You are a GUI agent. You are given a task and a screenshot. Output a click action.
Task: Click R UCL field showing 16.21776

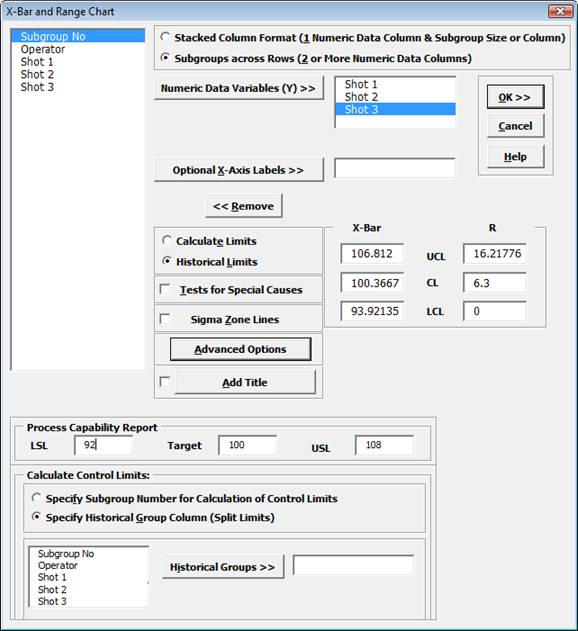495,254
